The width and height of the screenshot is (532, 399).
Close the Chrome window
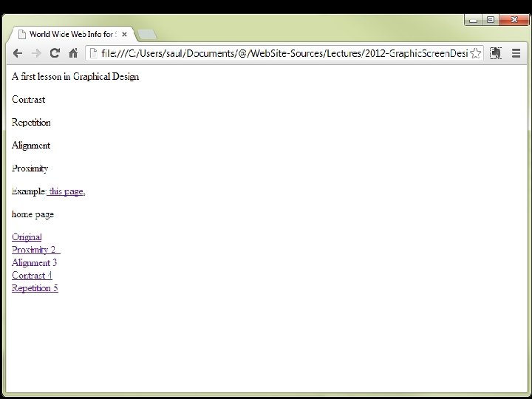514,20
